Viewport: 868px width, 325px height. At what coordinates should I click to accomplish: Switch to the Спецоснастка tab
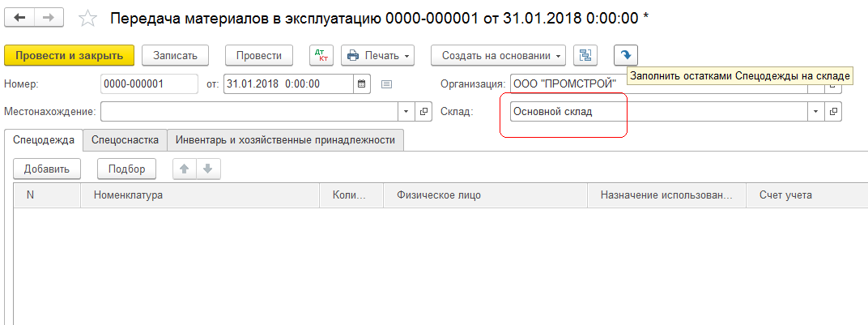coord(125,140)
